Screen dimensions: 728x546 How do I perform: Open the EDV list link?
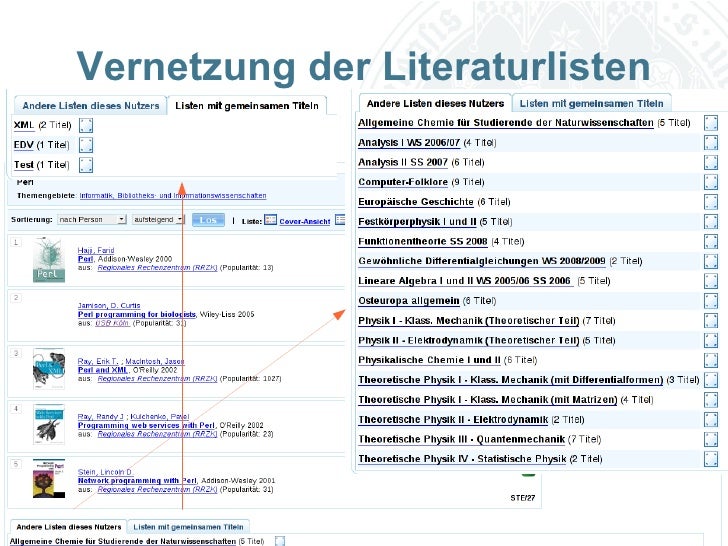[23, 145]
